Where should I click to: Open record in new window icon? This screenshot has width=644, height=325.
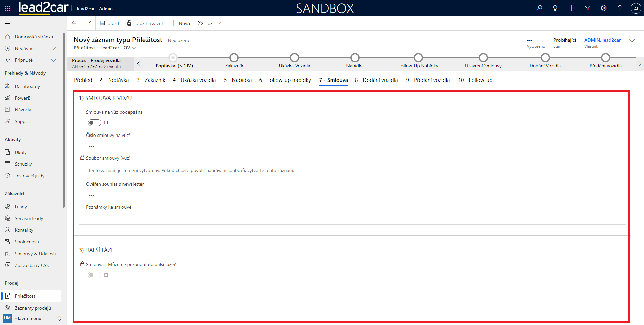tap(88, 23)
